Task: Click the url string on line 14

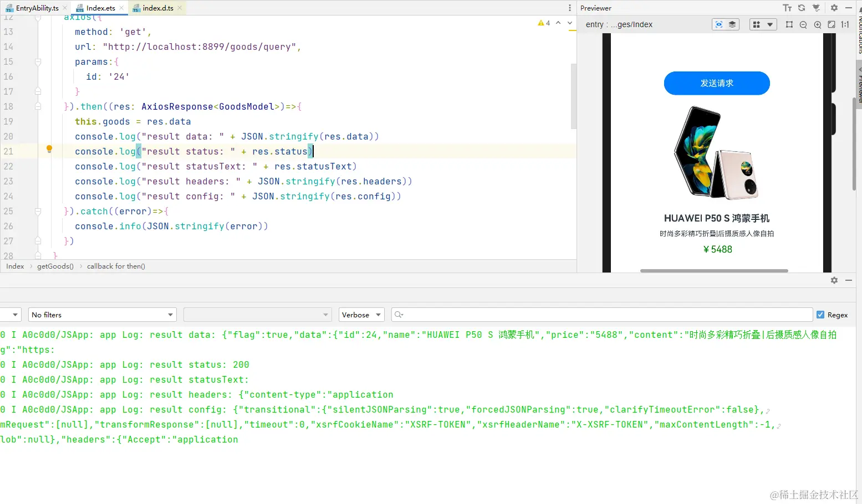Action: pos(200,47)
